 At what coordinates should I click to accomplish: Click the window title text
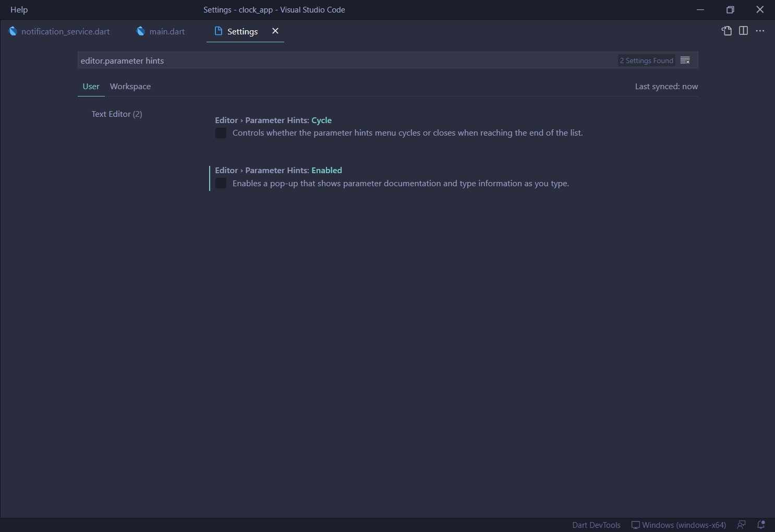[274, 9]
